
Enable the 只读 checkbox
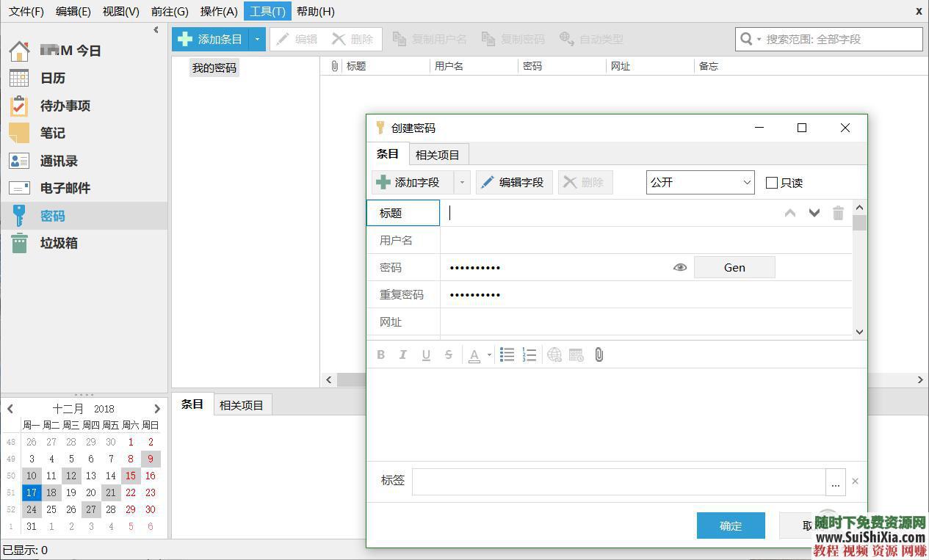point(772,182)
